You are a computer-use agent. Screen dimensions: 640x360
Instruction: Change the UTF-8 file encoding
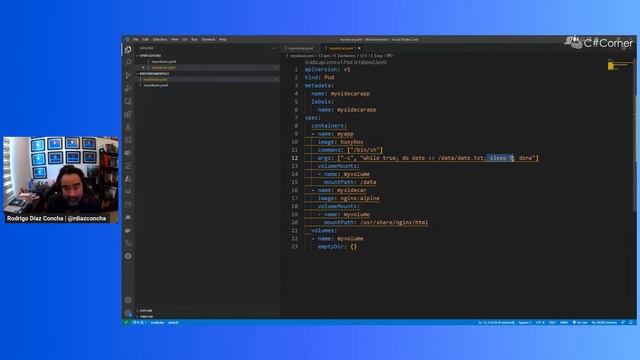click(540, 322)
